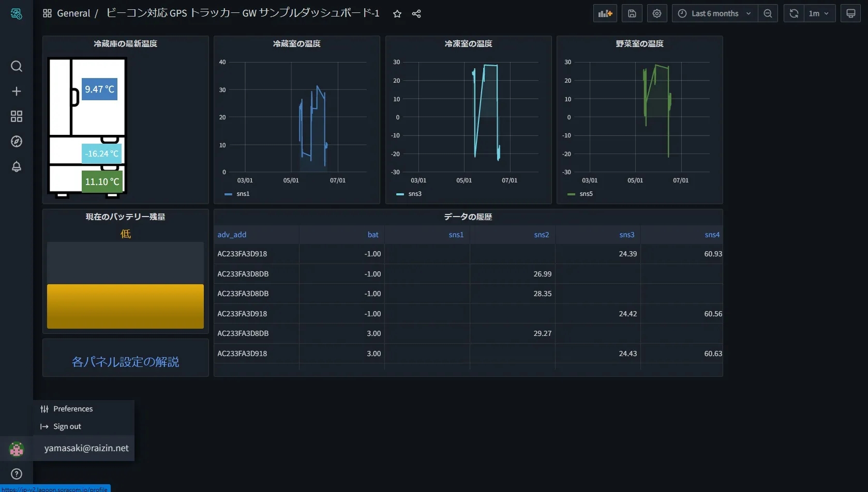Click the sns3 cell value 24.42
The height and width of the screenshot is (492, 868).
(x=627, y=314)
